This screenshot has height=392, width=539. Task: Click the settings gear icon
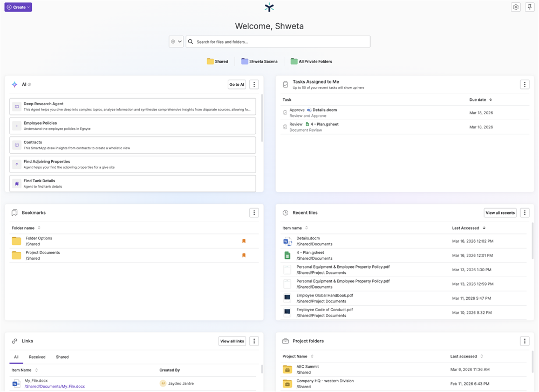tap(516, 7)
